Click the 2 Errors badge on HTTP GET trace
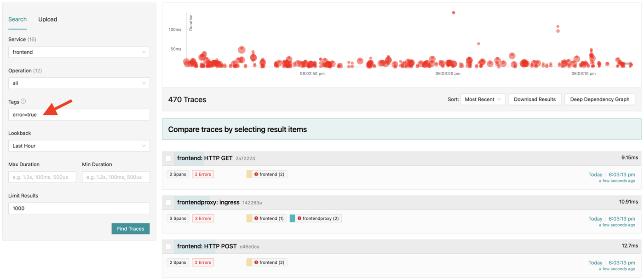This screenshot has width=644, height=280. click(202, 174)
